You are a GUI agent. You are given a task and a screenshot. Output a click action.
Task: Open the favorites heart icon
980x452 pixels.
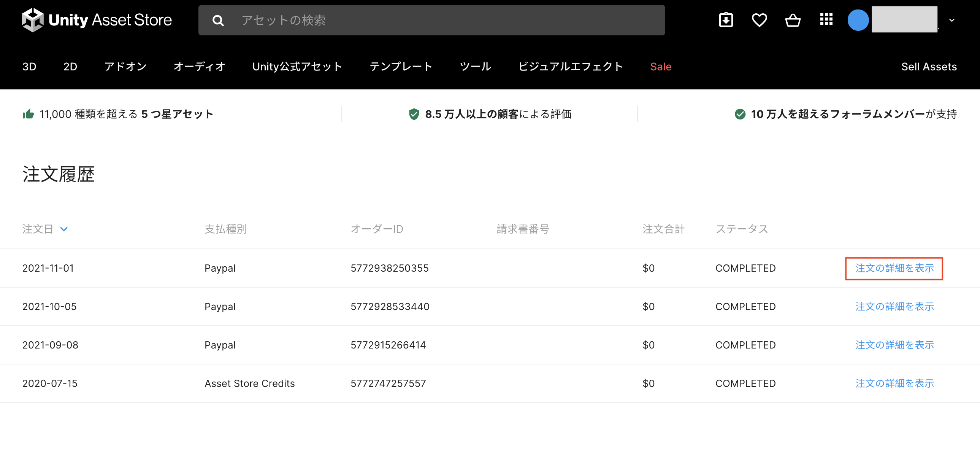[x=759, y=20]
